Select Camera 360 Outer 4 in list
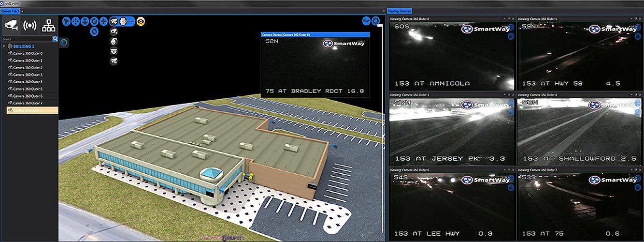The image size is (644, 242). [x=28, y=82]
